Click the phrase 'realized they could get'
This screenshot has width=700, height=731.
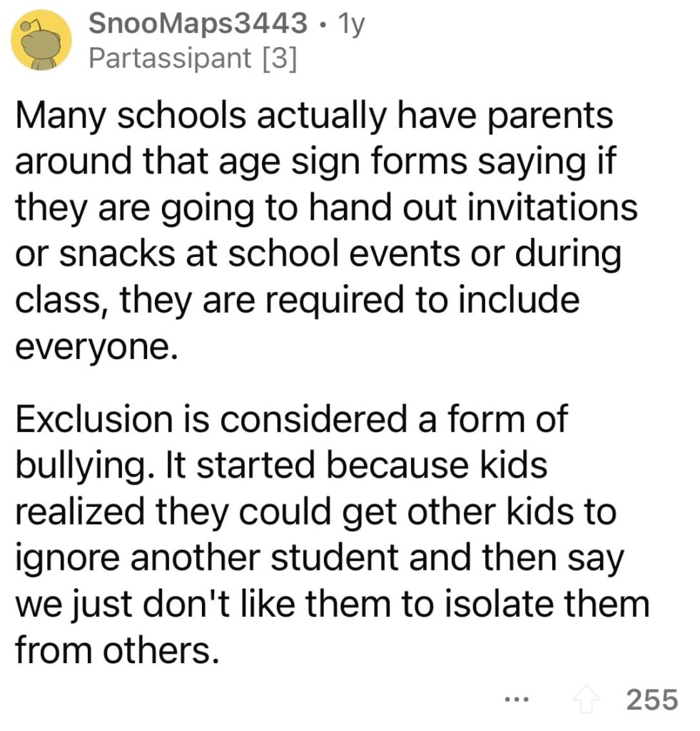pyautogui.click(x=208, y=512)
